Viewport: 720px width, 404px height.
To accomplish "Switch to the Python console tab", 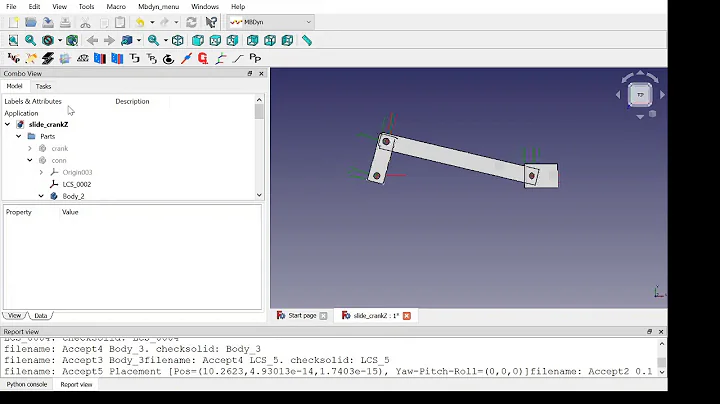I will click(27, 384).
